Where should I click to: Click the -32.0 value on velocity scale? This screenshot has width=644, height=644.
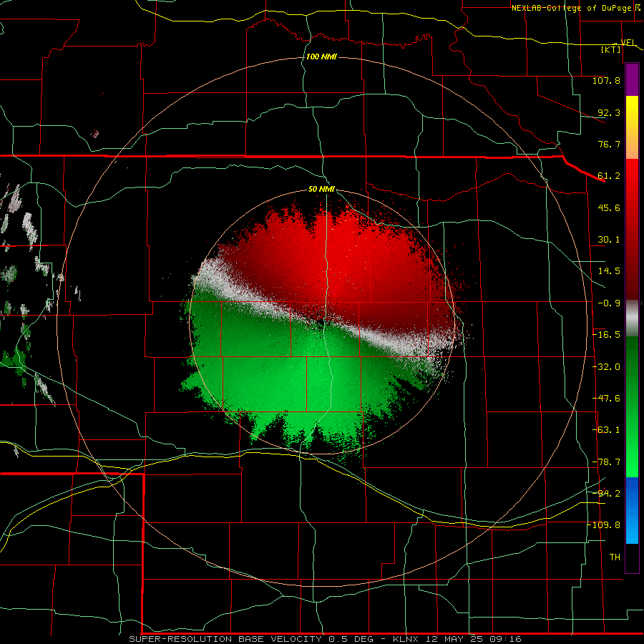coord(606,367)
